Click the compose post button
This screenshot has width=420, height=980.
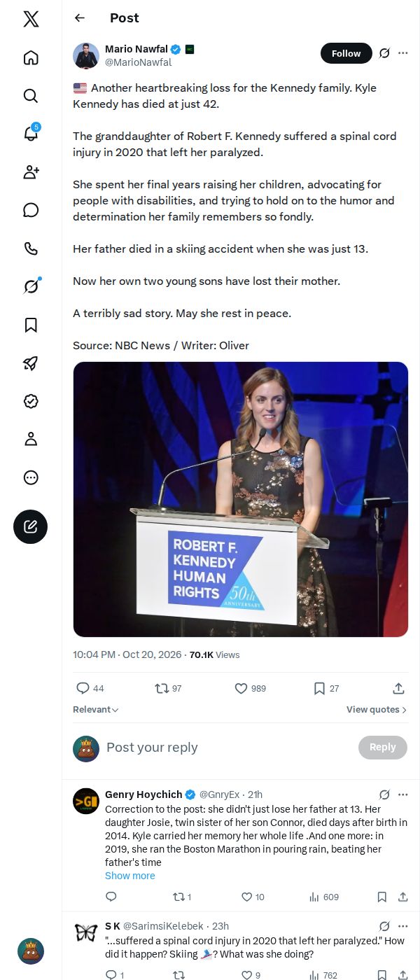pyautogui.click(x=30, y=526)
